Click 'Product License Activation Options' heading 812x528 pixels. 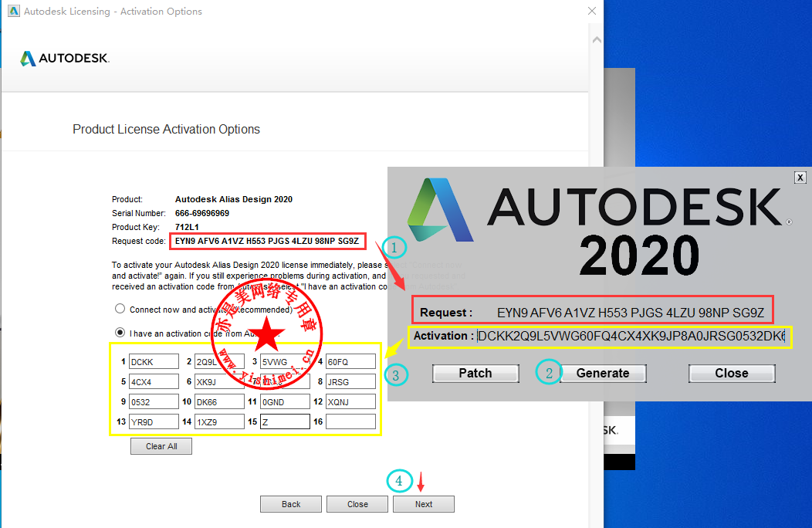[x=166, y=129]
